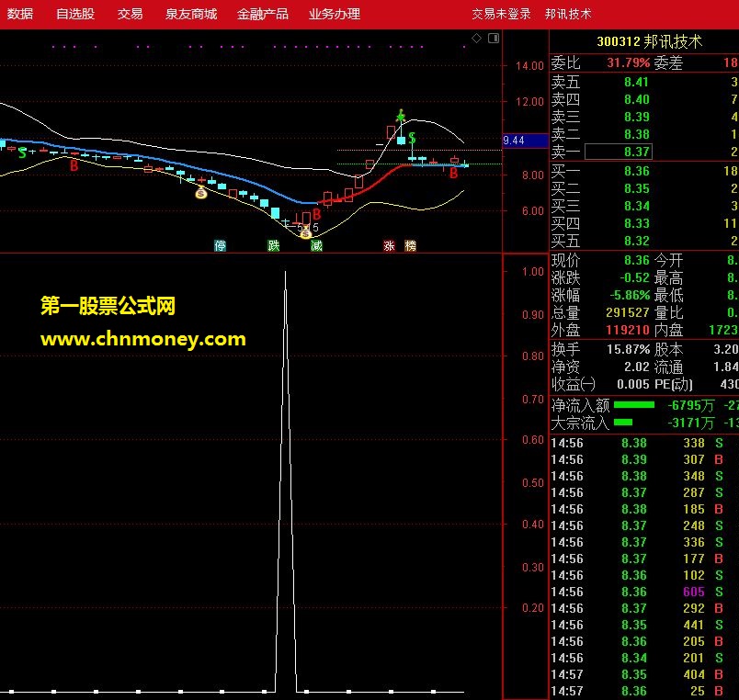739x700 pixels.
Task: Click the stock title 300312 邦讯技术
Action: point(650,41)
